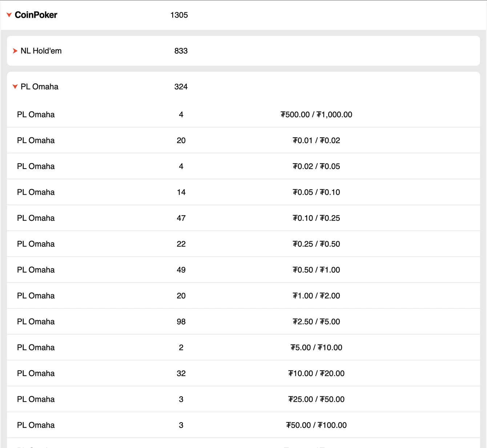Click the ₮25.00 / ₮50.00 stakes entry
The height and width of the screenshot is (448, 487).
coord(316,399)
